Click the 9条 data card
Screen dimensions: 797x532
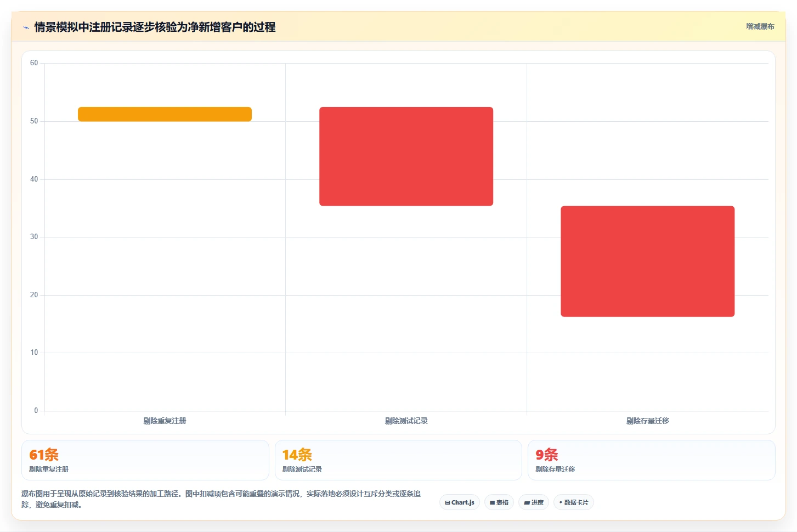pyautogui.click(x=651, y=460)
